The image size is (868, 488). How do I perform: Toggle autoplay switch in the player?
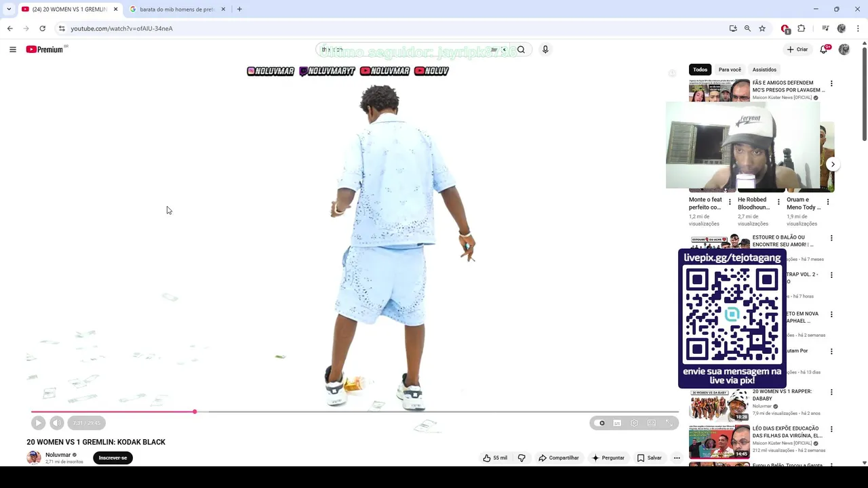600,423
